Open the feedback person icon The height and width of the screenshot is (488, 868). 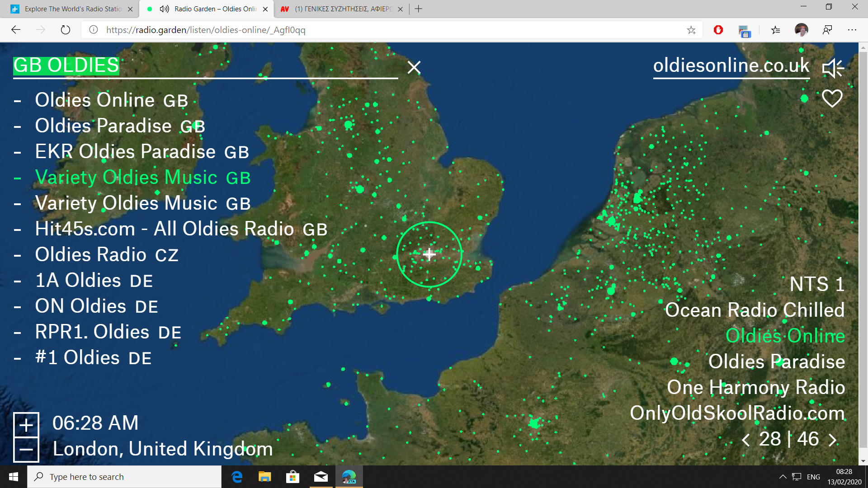coord(827,30)
